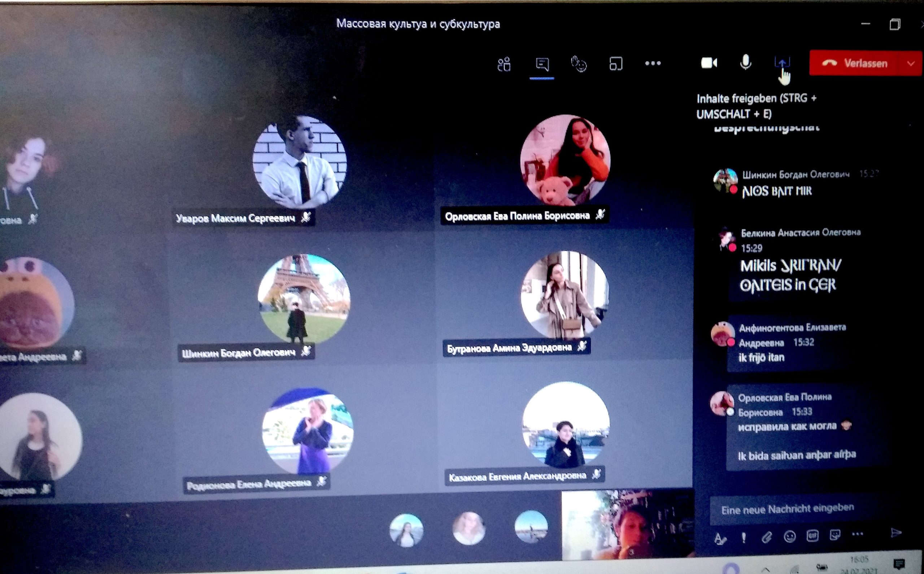Open the participants list icon
The width and height of the screenshot is (924, 574).
pyautogui.click(x=504, y=65)
